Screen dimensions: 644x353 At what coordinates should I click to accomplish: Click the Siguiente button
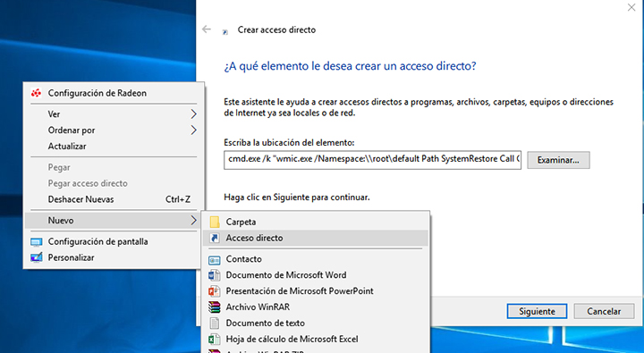click(537, 312)
